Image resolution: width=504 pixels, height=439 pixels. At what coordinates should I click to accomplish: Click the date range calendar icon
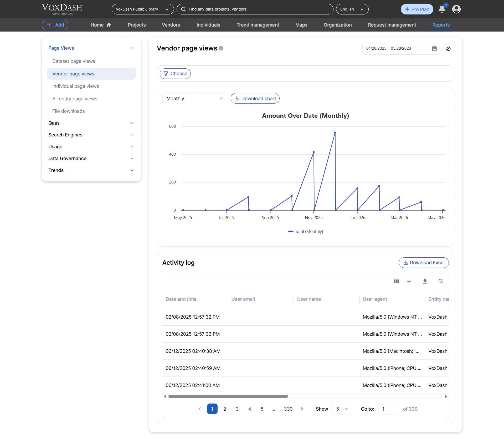[434, 48]
